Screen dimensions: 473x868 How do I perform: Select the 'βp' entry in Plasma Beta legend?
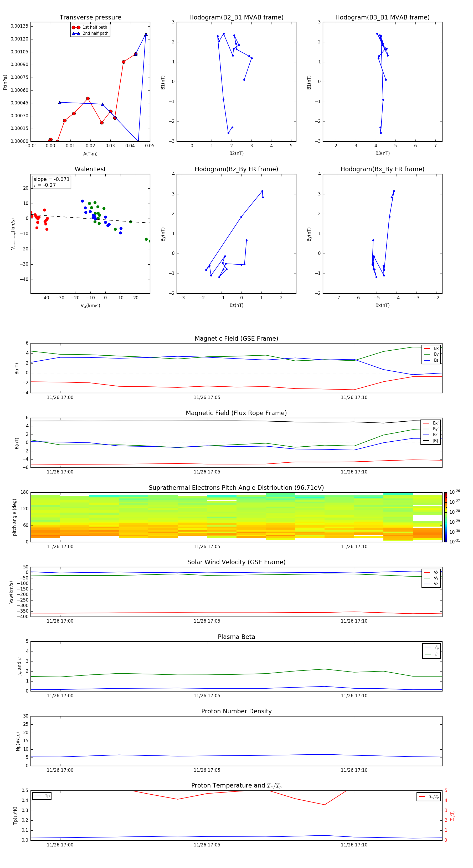pos(432,647)
